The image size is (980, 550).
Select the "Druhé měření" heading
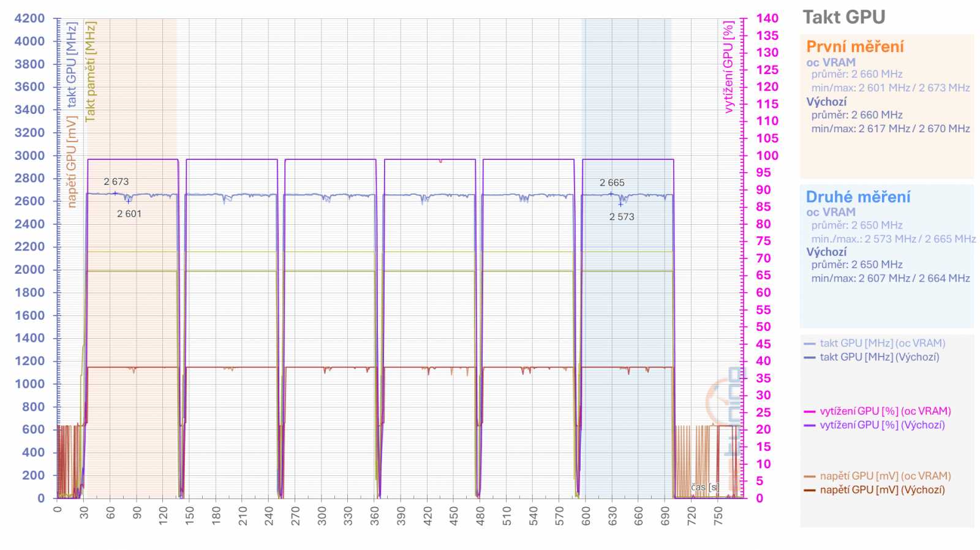click(x=858, y=197)
